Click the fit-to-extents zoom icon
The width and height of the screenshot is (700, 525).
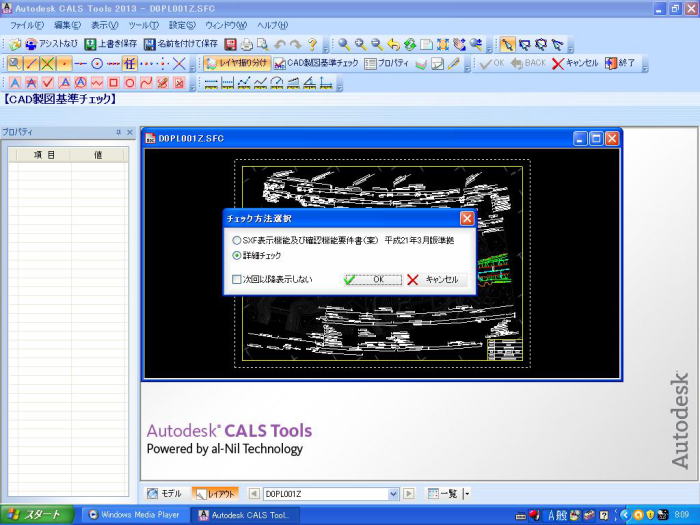click(443, 44)
